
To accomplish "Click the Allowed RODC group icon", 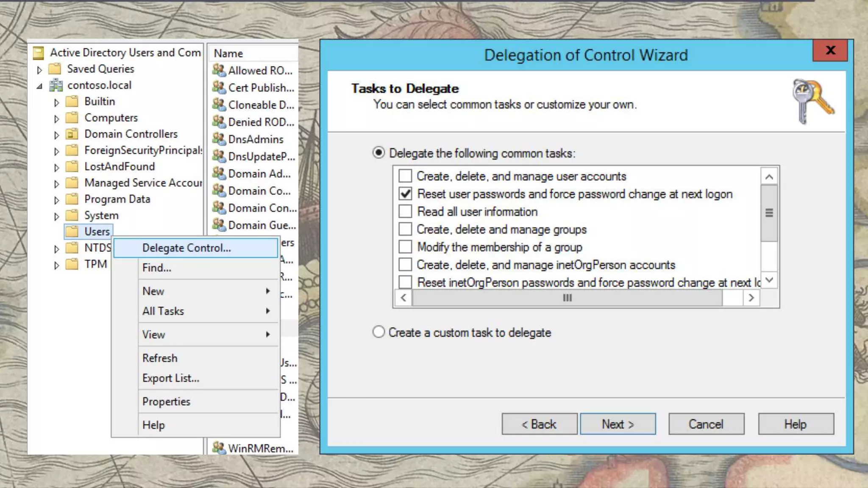I will (219, 70).
